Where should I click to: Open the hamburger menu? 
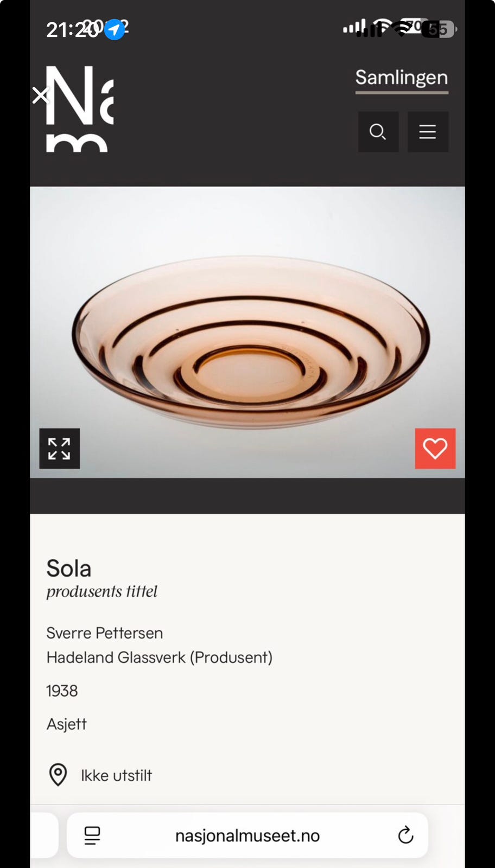click(x=428, y=132)
